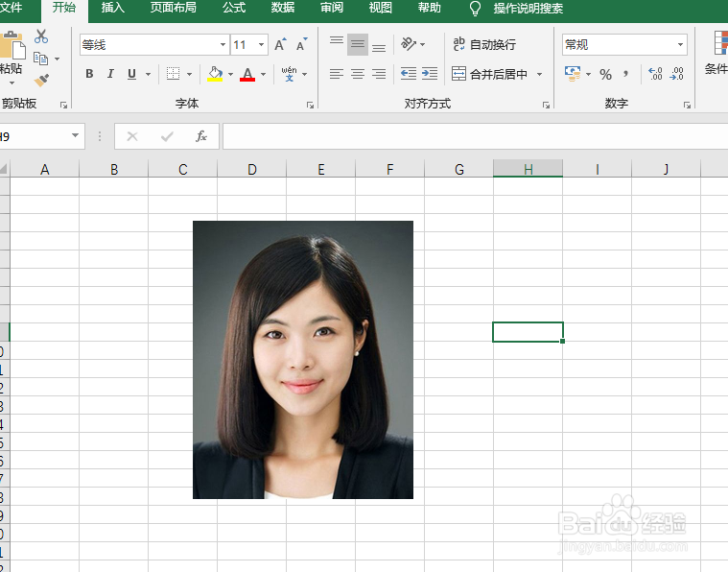Decrease font size with small A

point(302,44)
